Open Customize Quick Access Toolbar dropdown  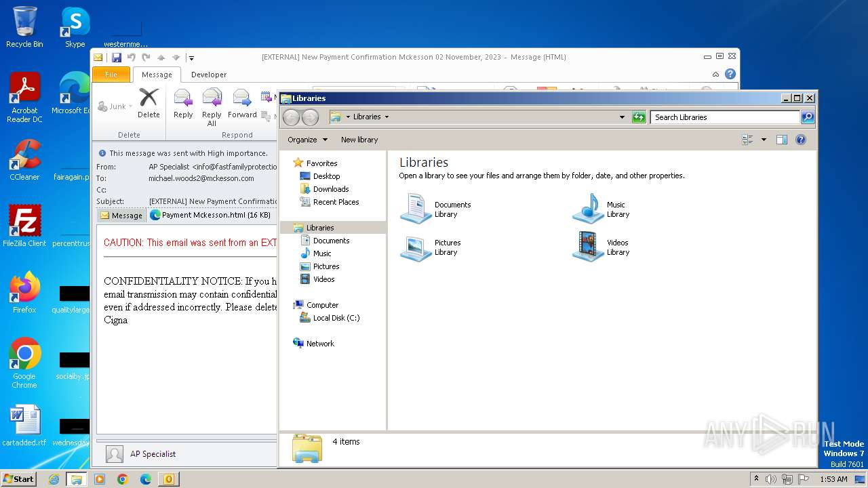[x=192, y=58]
